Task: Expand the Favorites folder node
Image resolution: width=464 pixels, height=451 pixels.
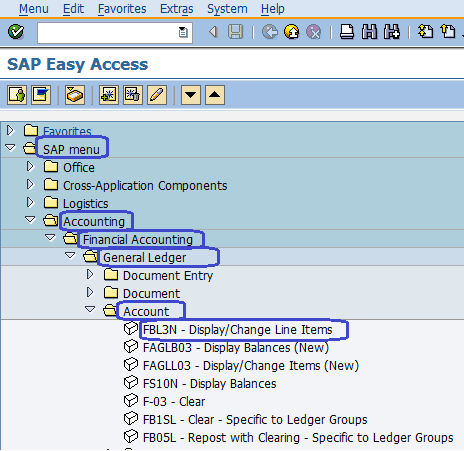Action: pyautogui.click(x=10, y=130)
